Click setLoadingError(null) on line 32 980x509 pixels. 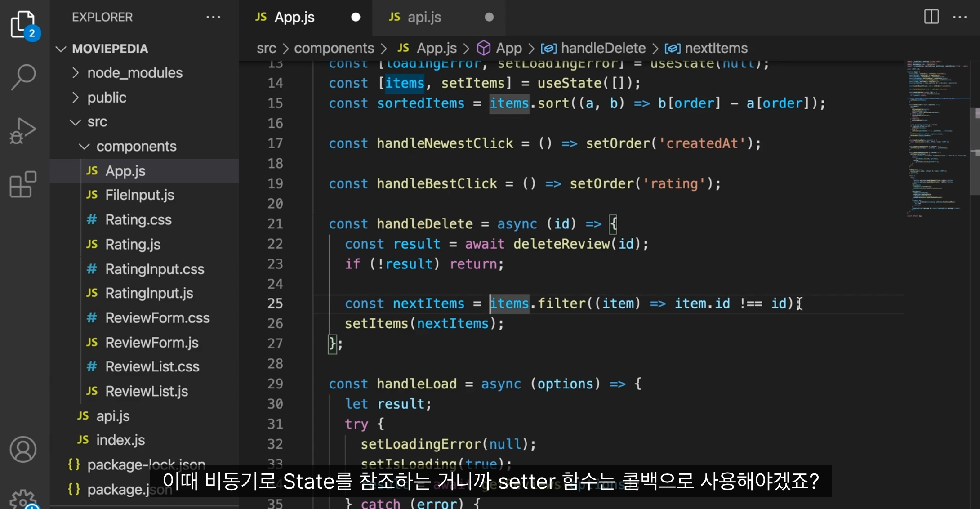448,444
